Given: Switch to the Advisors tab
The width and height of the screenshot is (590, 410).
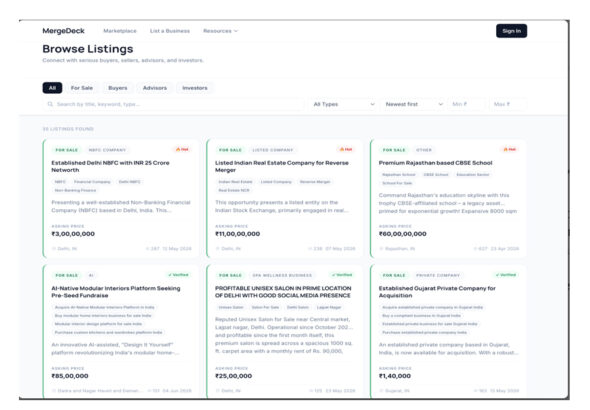Looking at the screenshot, I should point(155,88).
